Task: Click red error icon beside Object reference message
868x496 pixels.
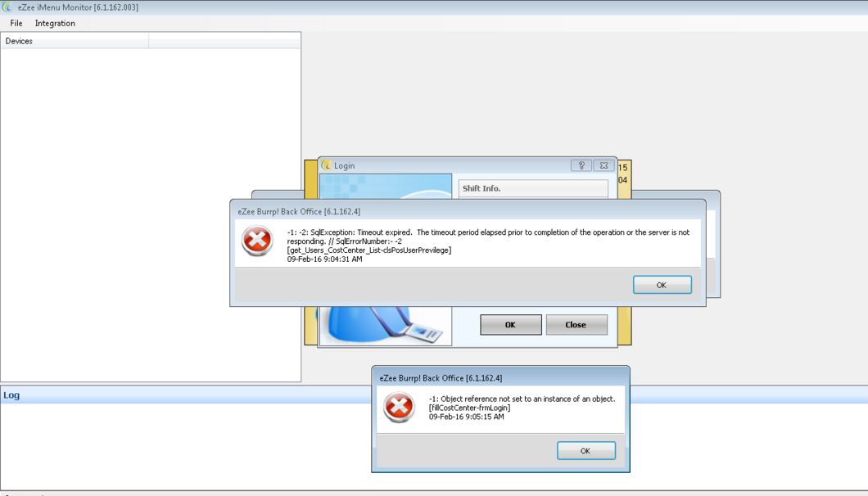Action: tap(399, 407)
